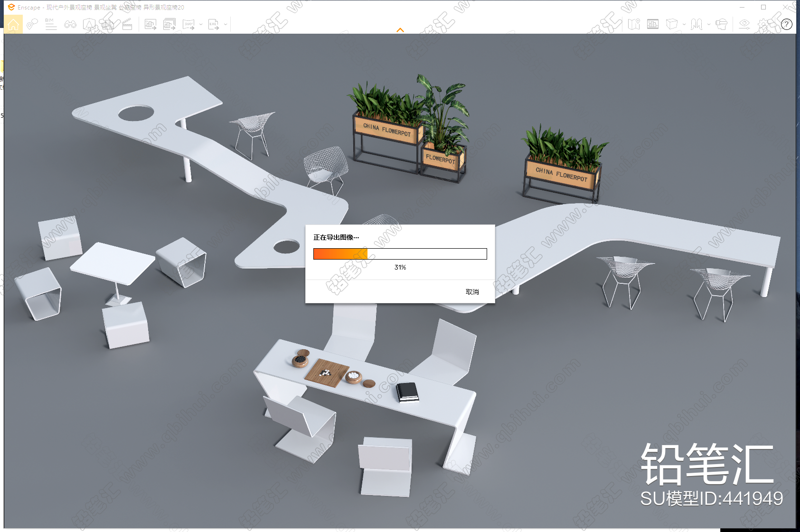Viewport: 800px width, 532px height.
Task: Expand the navigation mode dropdown arrow
Action: coord(709,24)
